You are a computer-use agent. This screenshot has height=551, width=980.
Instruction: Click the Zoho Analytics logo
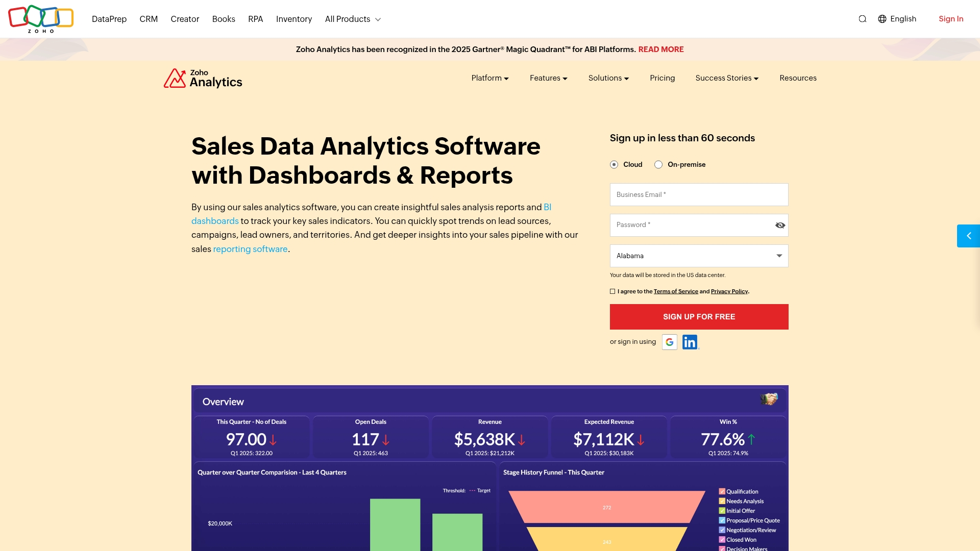click(203, 78)
